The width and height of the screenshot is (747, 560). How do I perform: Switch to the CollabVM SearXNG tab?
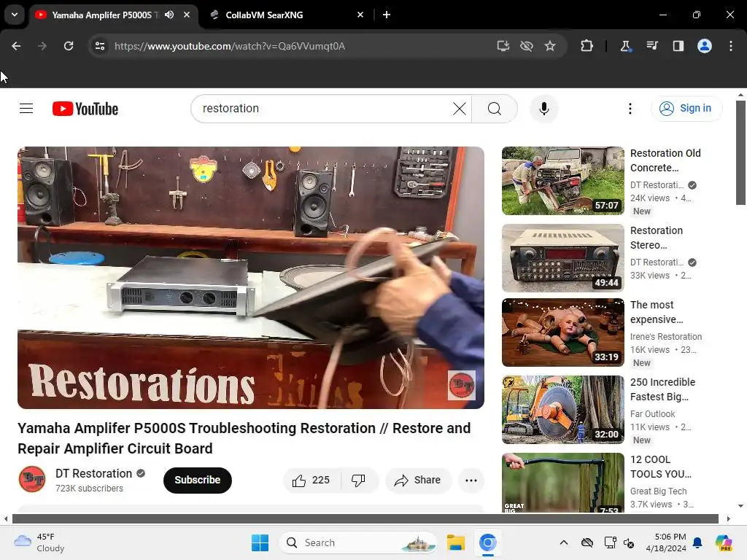point(286,15)
